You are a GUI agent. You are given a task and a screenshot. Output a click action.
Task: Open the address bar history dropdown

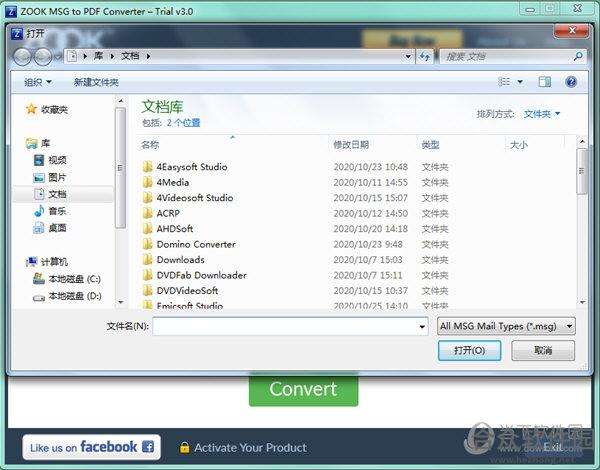[408, 57]
